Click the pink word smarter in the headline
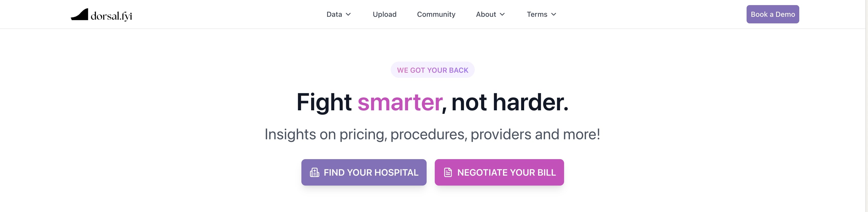Image resolution: width=868 pixels, height=212 pixels. tap(400, 102)
